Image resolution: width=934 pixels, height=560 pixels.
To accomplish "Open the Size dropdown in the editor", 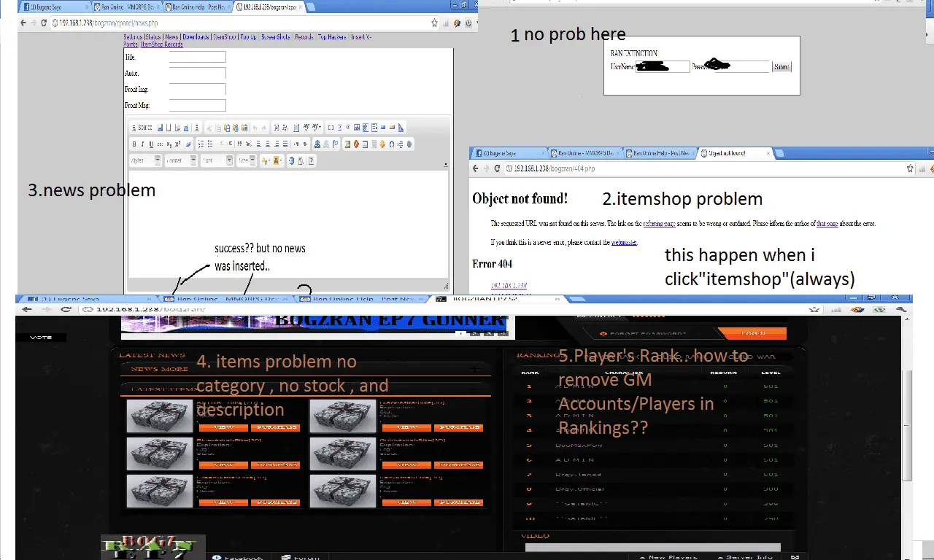I will (247, 160).
